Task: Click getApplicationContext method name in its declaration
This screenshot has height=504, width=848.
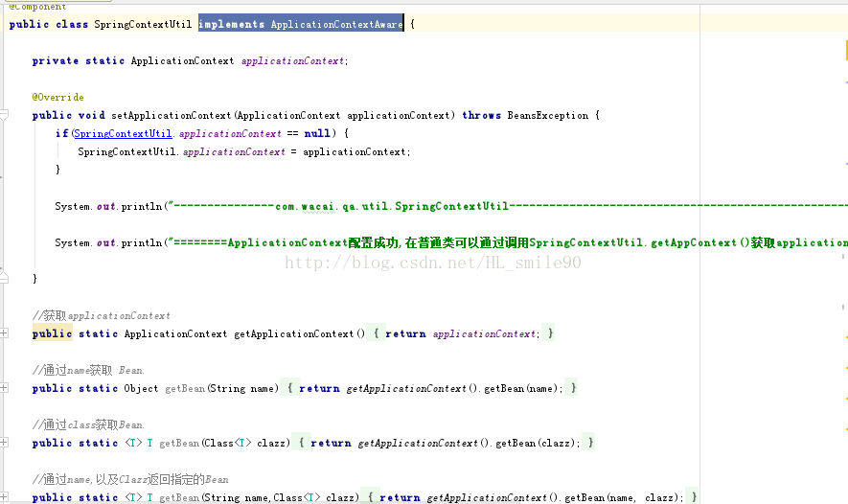Action: coord(293,333)
